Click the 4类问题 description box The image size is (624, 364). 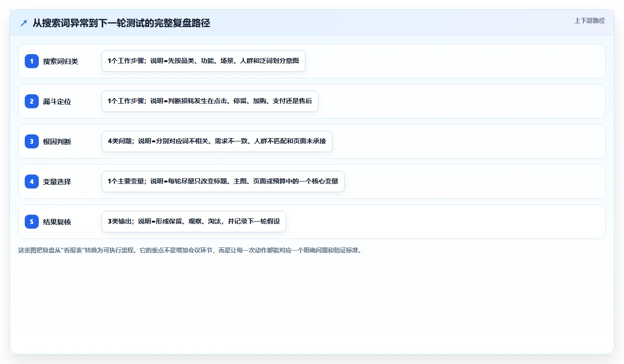(217, 141)
